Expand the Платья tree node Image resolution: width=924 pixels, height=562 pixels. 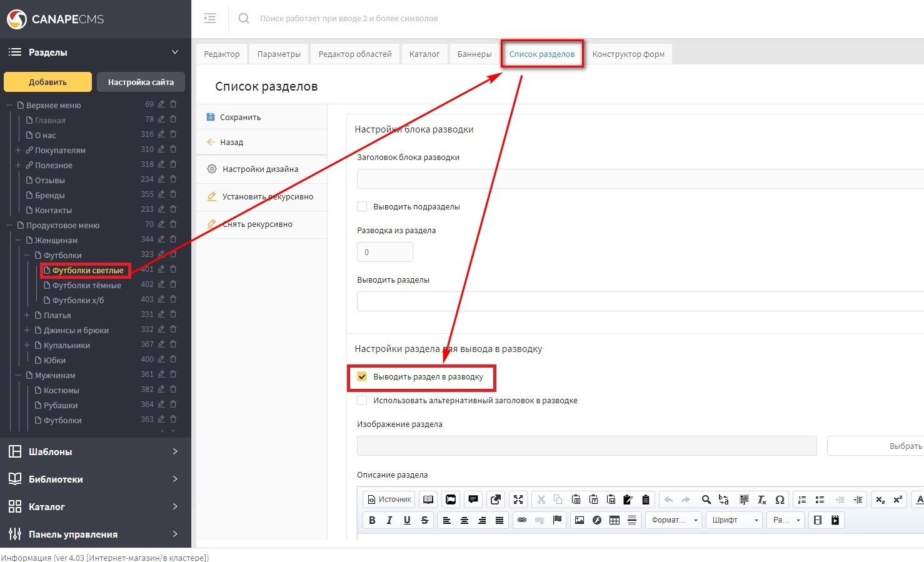(x=27, y=315)
